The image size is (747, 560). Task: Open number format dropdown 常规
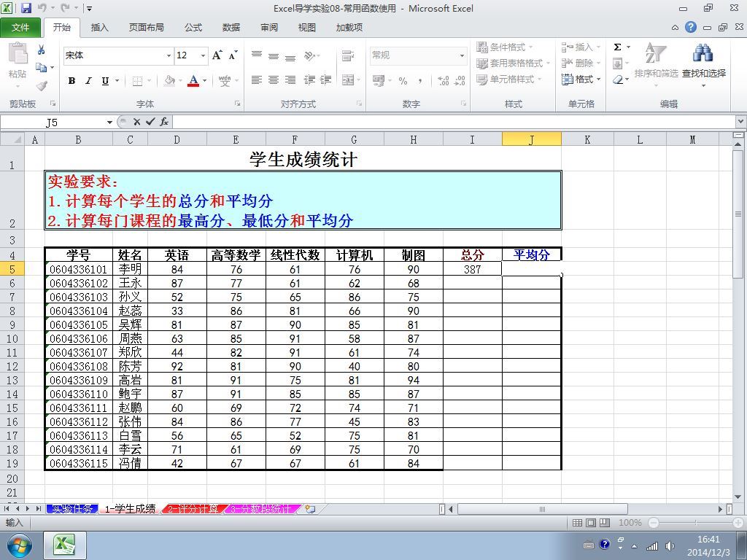462,55
